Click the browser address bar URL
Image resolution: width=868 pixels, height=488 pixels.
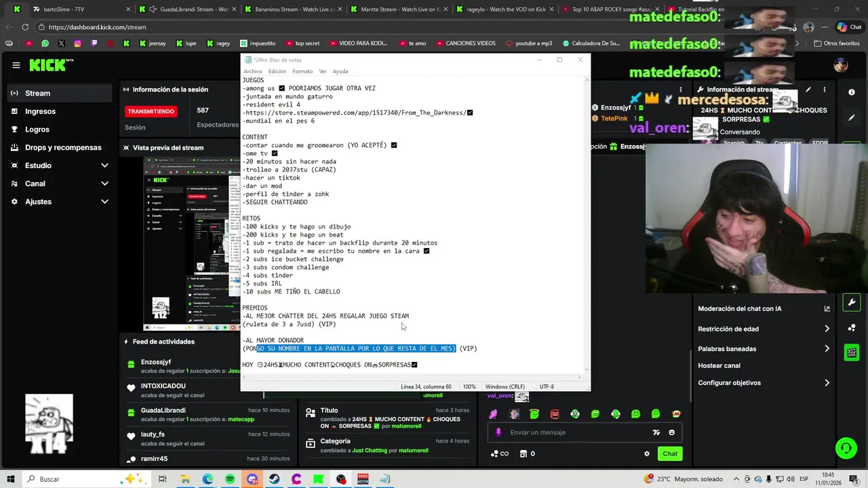point(97,27)
